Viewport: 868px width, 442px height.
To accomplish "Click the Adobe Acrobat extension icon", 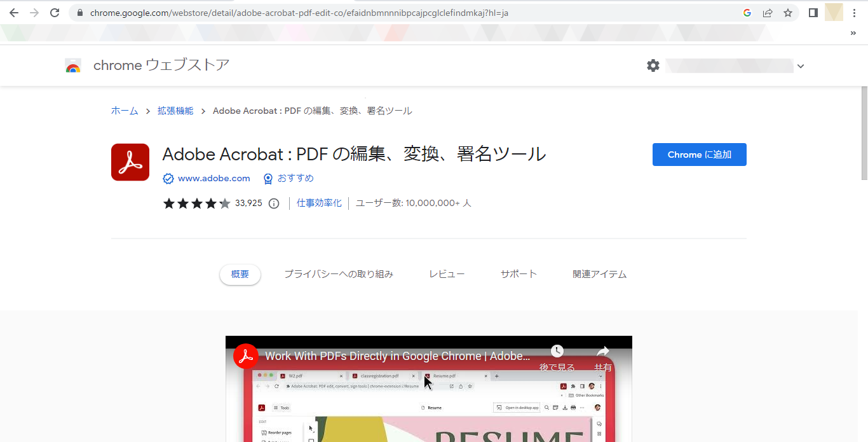I will [130, 162].
